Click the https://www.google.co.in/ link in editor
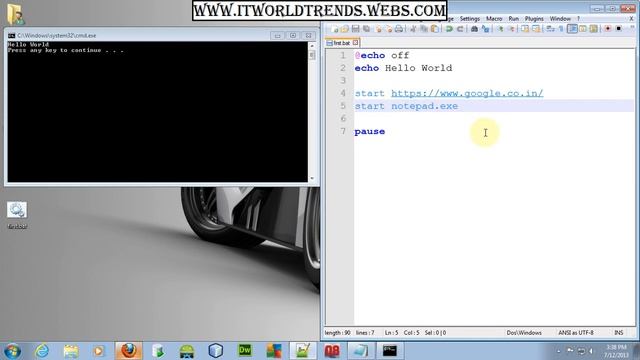Screen dimensions: 640x360 tap(467, 93)
